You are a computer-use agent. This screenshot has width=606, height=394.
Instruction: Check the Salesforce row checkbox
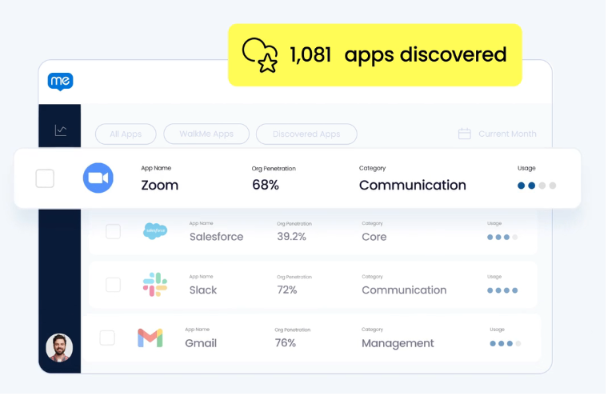pyautogui.click(x=113, y=232)
